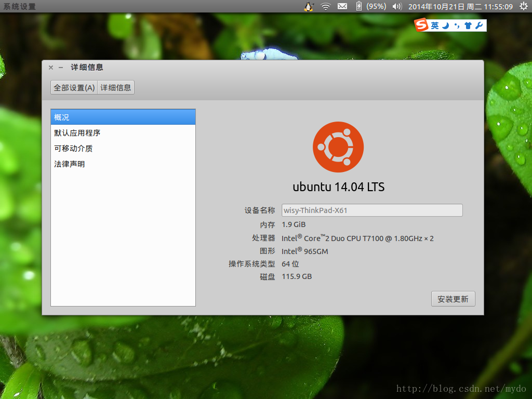Focus the 设备名称 input field

(x=372, y=210)
